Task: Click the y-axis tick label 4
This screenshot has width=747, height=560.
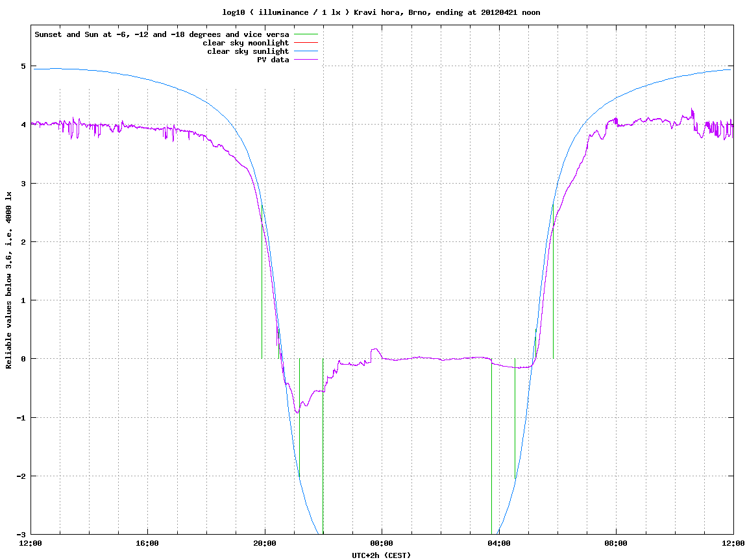Action: [x=23, y=125]
